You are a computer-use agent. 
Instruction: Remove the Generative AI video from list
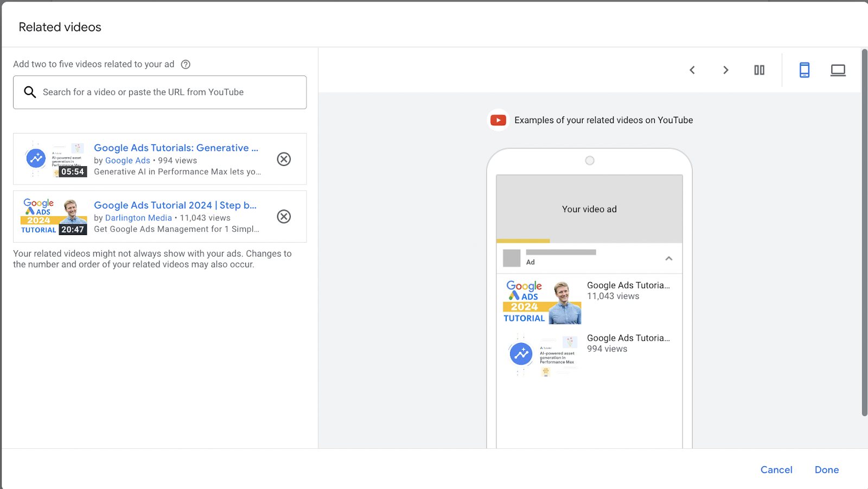(x=284, y=159)
